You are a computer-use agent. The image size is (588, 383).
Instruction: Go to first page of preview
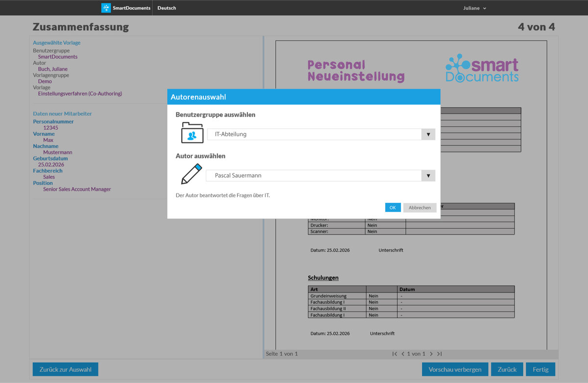(394, 354)
